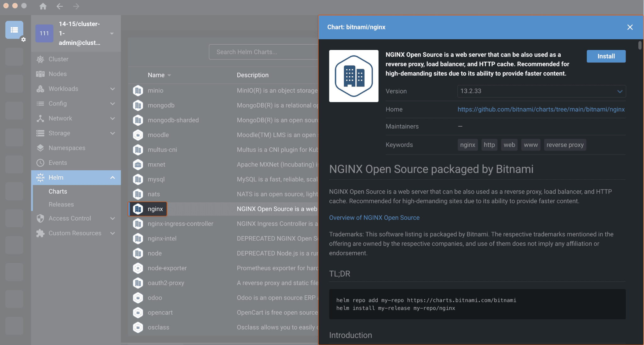Click the Helm logo icon
644x345 pixels.
tap(40, 178)
